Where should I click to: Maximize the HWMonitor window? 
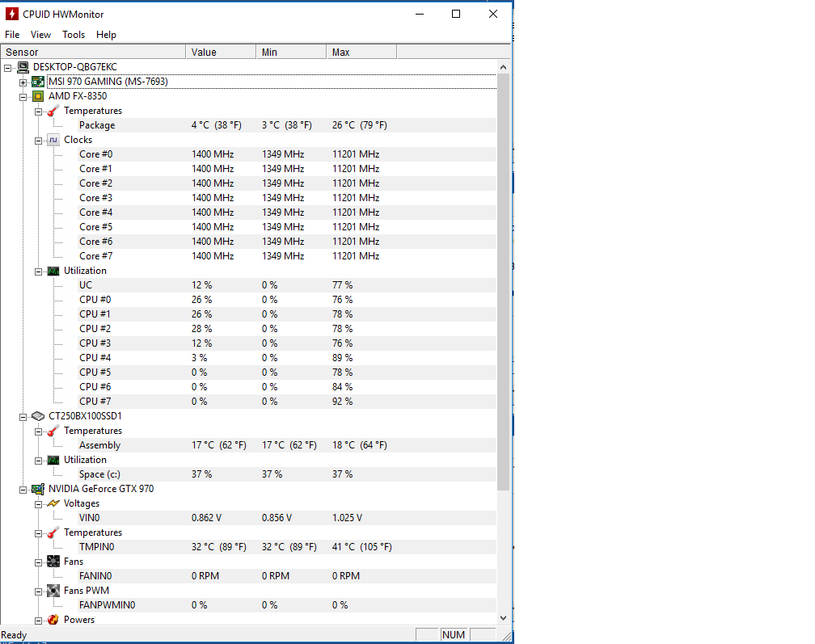click(x=456, y=14)
